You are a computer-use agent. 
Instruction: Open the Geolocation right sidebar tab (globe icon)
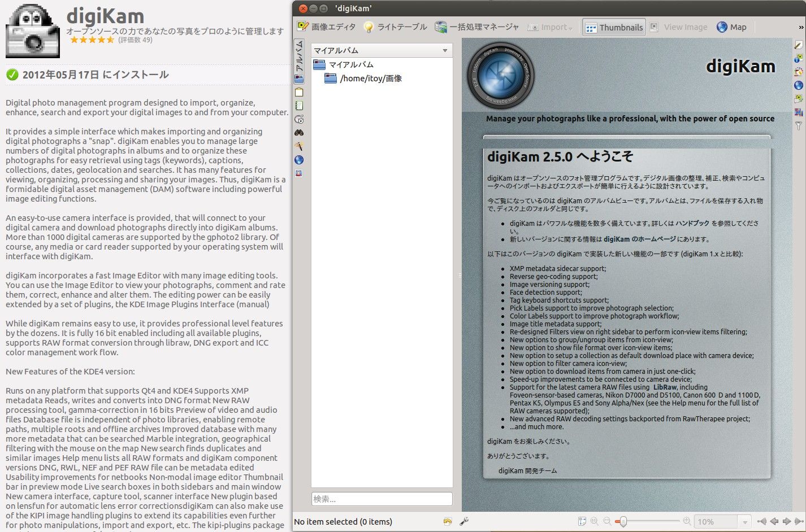(798, 86)
